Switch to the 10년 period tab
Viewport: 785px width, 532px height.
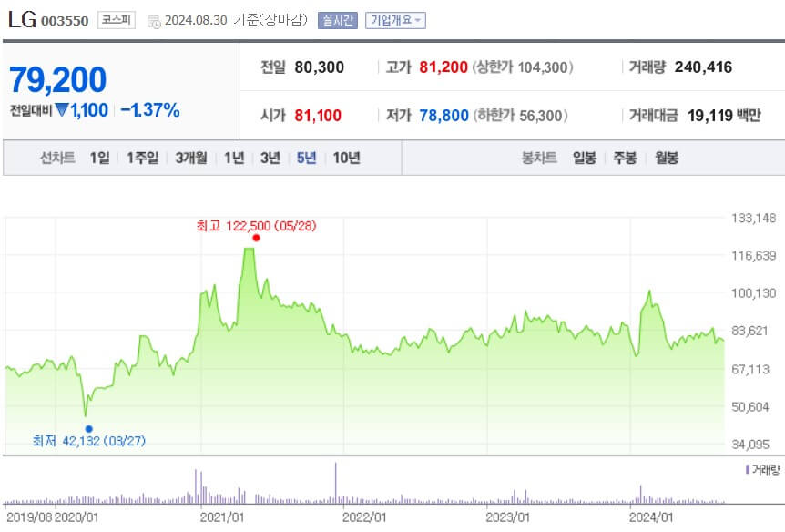(348, 158)
